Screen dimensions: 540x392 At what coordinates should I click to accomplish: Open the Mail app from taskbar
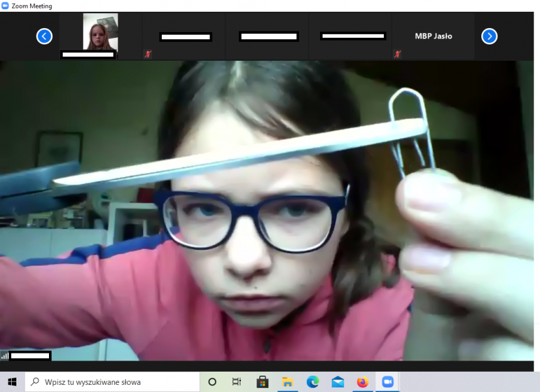tap(338, 382)
